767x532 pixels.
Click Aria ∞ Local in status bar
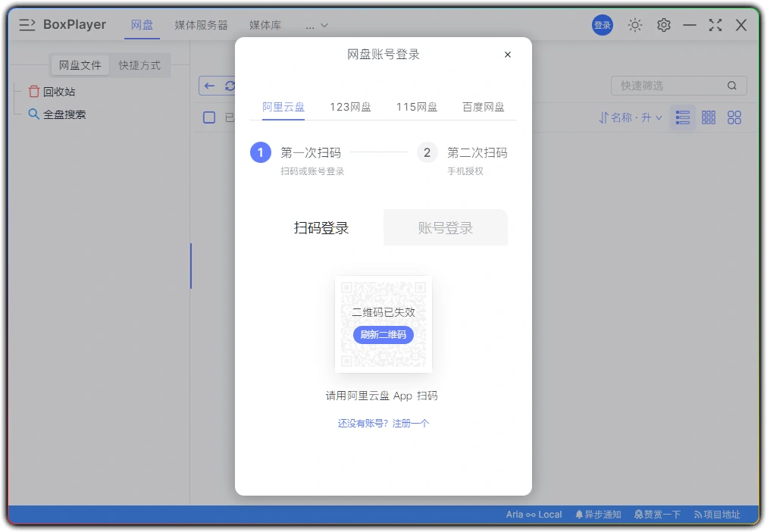[534, 515]
